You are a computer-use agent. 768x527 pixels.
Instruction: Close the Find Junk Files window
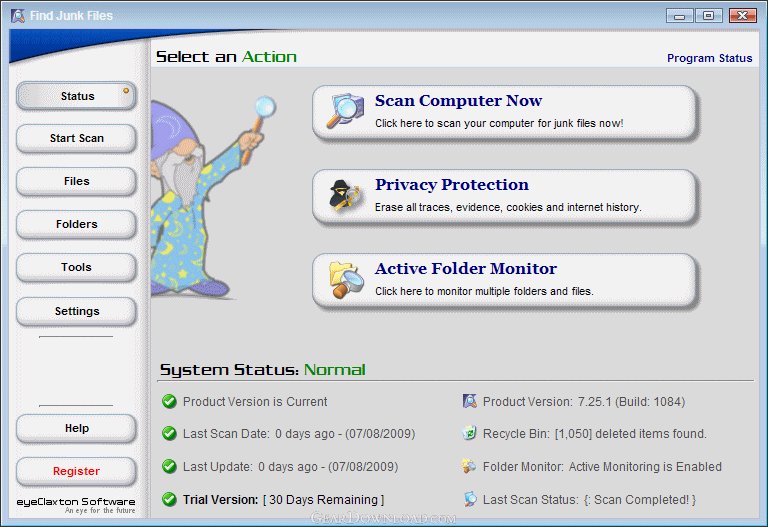click(x=743, y=16)
